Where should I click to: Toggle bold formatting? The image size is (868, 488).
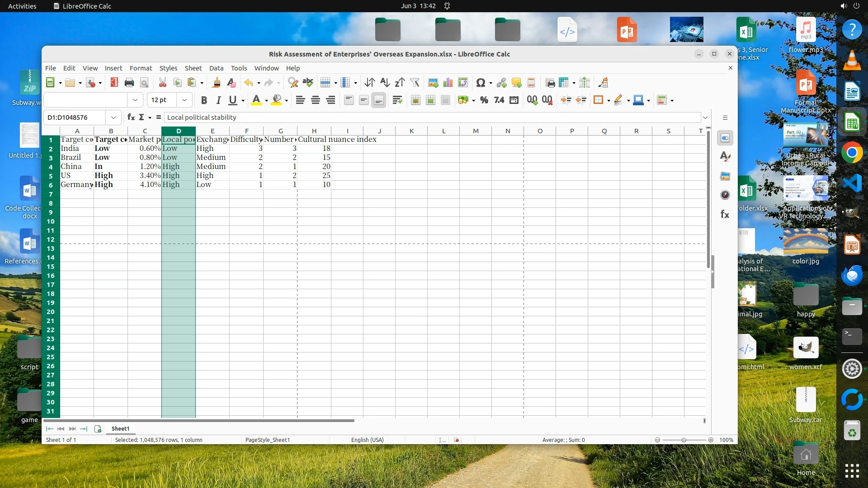coord(204,100)
